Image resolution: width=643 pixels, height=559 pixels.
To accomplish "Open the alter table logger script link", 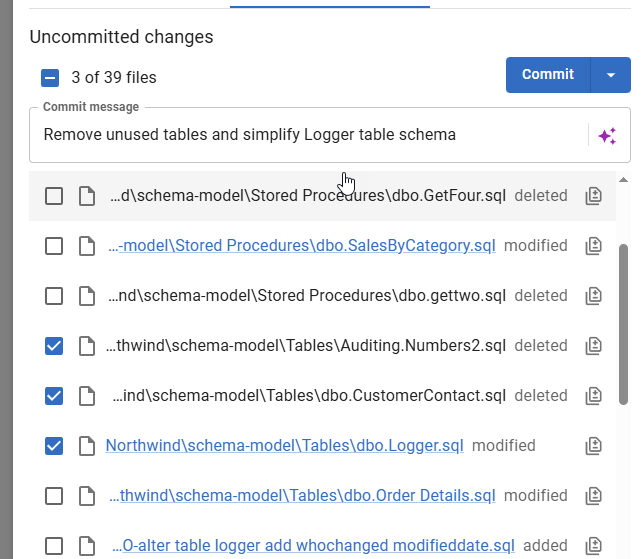I will [x=312, y=546].
